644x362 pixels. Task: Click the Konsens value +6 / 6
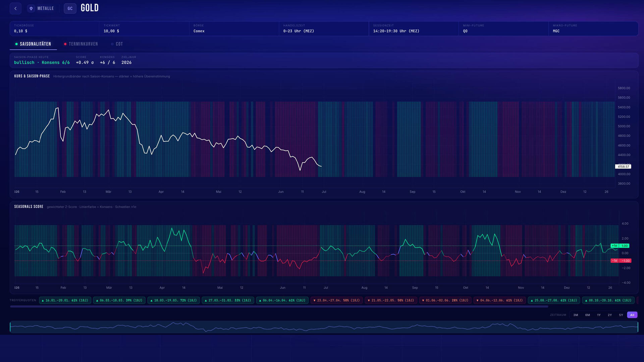[x=107, y=63]
